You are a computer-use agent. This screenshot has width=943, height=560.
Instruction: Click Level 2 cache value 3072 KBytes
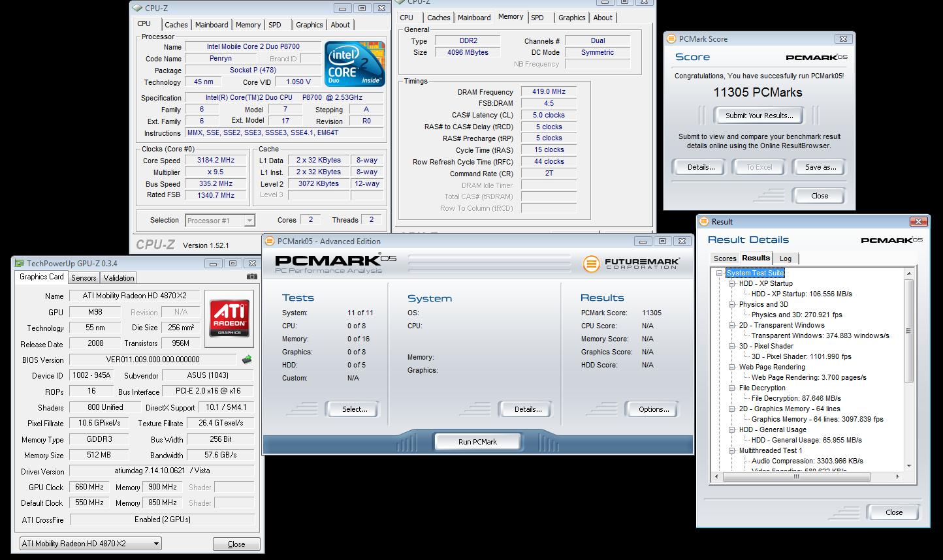(318, 184)
